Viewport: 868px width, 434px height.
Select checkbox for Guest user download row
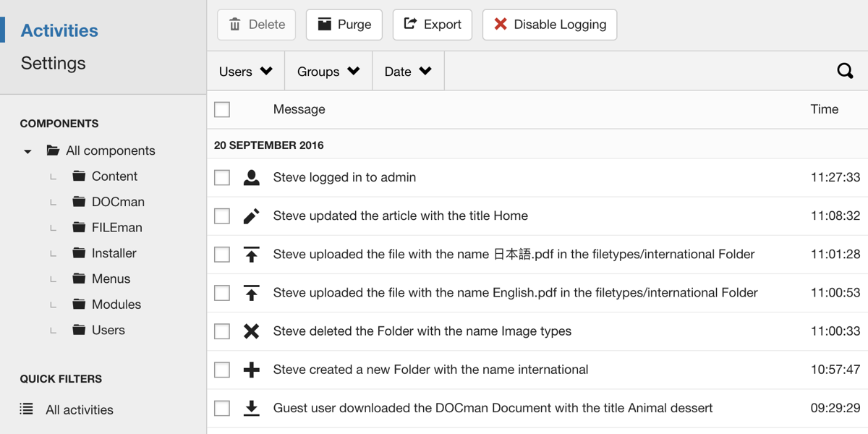pyautogui.click(x=222, y=408)
